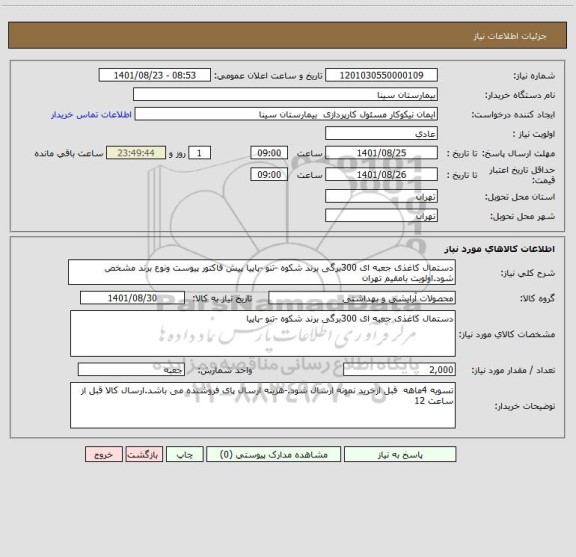The width and height of the screenshot is (576, 557).
Task: Click the label تعداد / مقدار مورد نیاز
Action: pyautogui.click(x=513, y=370)
